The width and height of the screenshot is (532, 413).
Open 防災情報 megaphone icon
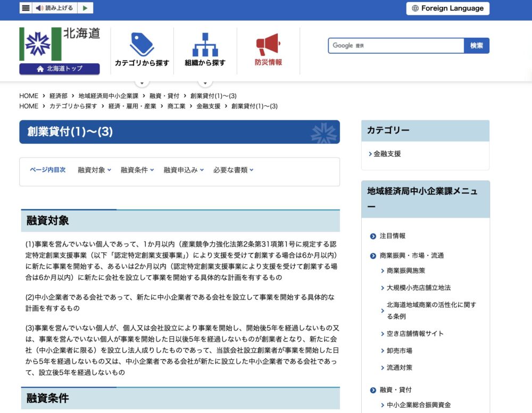click(x=268, y=45)
